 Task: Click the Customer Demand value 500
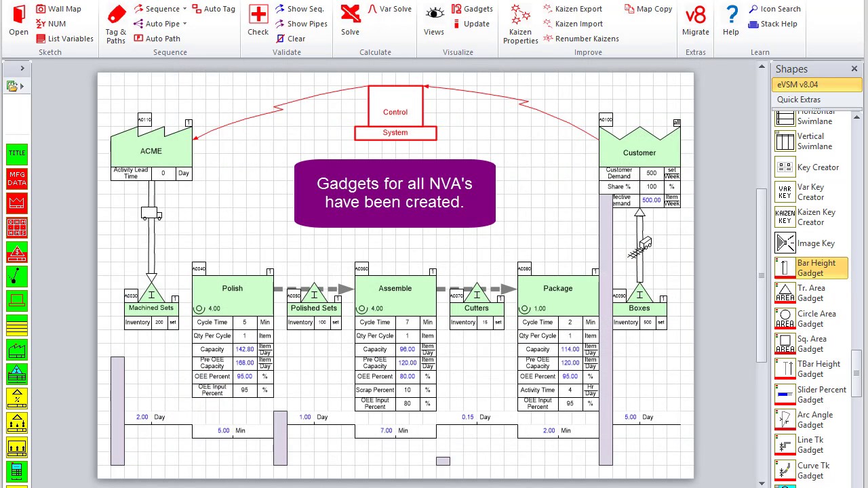652,174
